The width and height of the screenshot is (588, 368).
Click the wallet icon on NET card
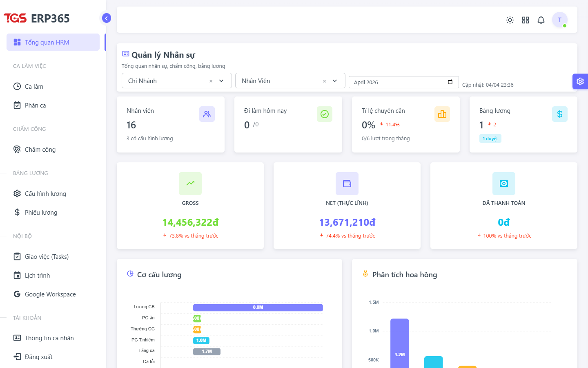pyautogui.click(x=347, y=184)
